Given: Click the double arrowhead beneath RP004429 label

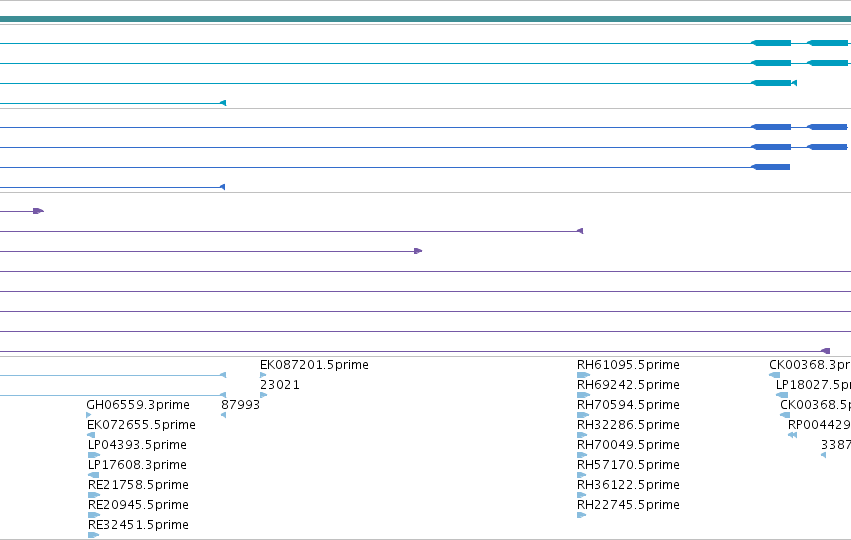Looking at the screenshot, I should pyautogui.click(x=792, y=435).
